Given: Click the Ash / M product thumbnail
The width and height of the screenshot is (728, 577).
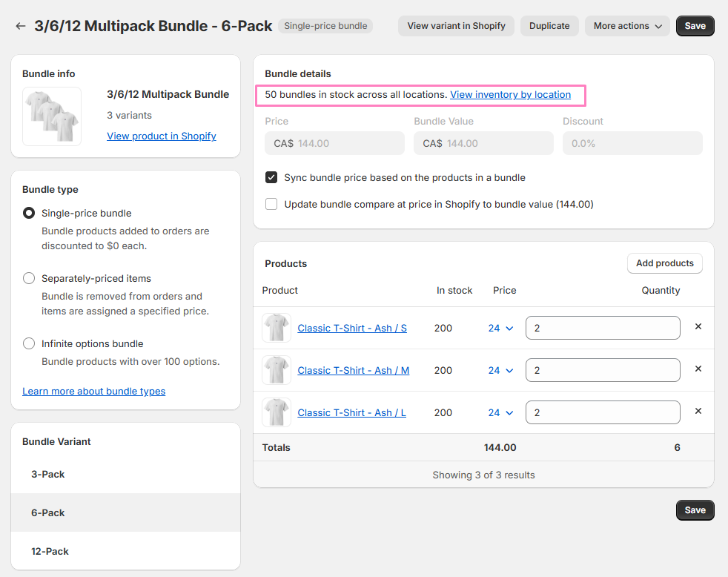Looking at the screenshot, I should (x=277, y=370).
